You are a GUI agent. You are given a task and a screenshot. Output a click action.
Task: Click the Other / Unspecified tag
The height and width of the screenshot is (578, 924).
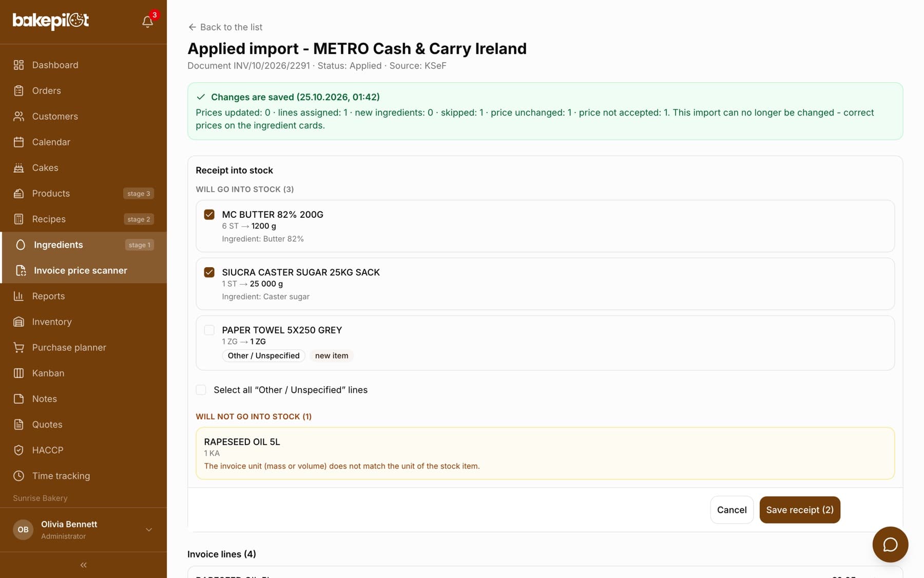263,356
